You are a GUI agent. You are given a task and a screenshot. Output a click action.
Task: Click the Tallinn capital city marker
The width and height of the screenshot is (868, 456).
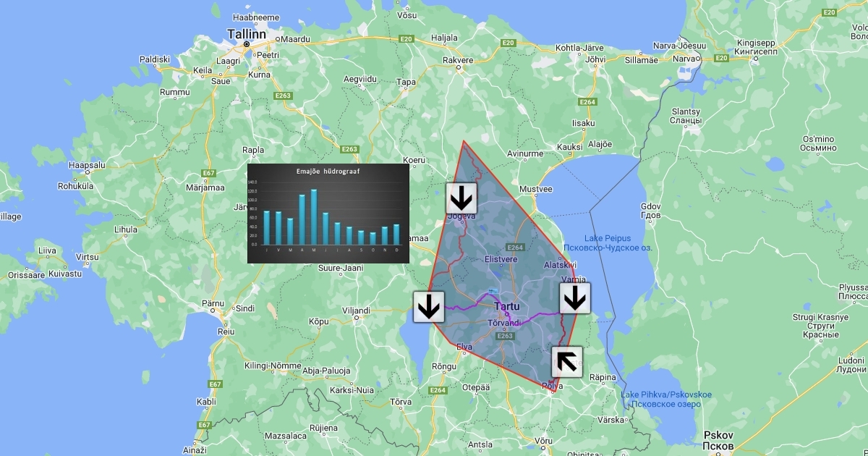(247, 44)
